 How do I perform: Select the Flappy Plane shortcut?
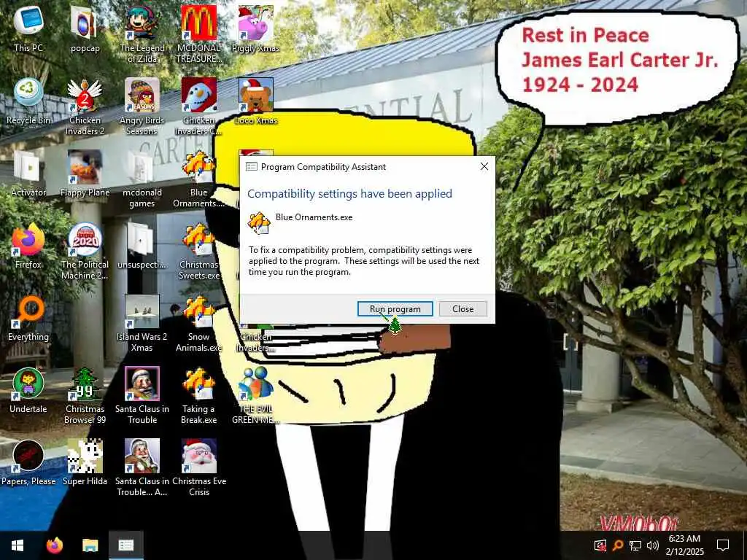click(x=85, y=174)
